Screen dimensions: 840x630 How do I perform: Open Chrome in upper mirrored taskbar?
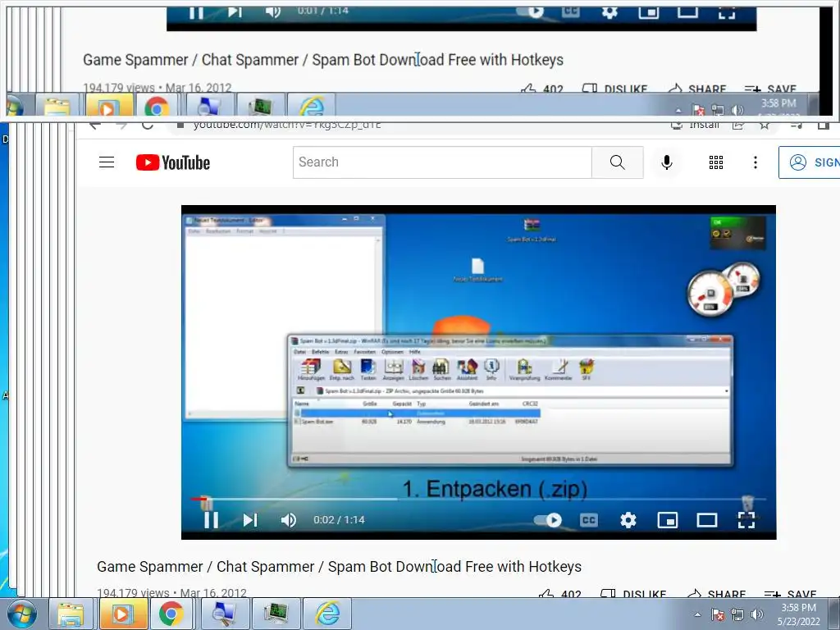tap(157, 104)
